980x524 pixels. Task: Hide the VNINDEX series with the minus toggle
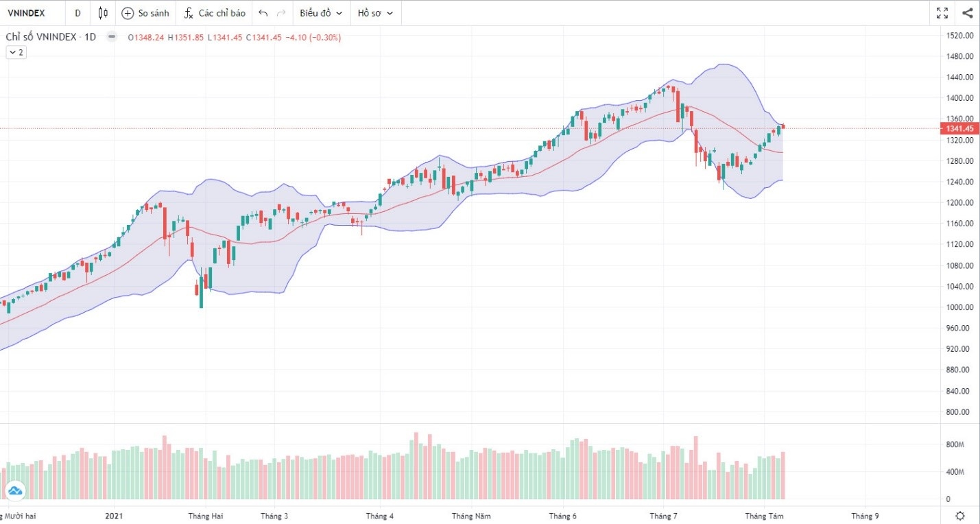pos(111,37)
